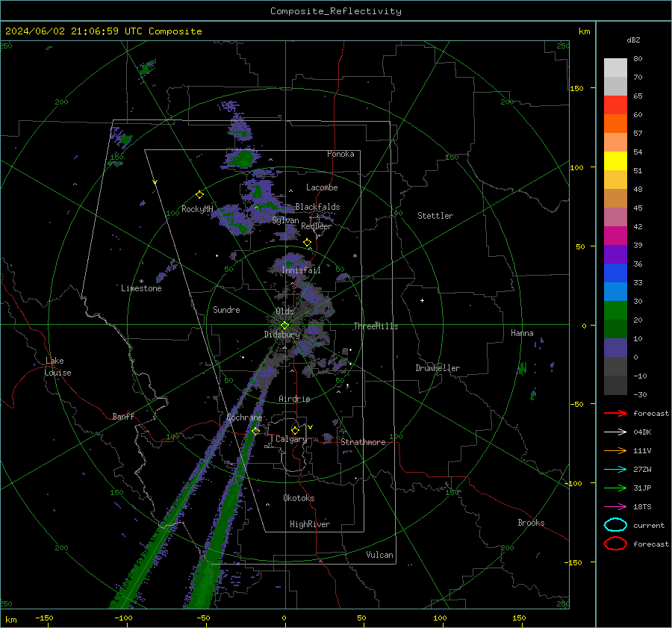672x628 pixels.
Task: Click the Hanna label
Action: click(x=522, y=333)
